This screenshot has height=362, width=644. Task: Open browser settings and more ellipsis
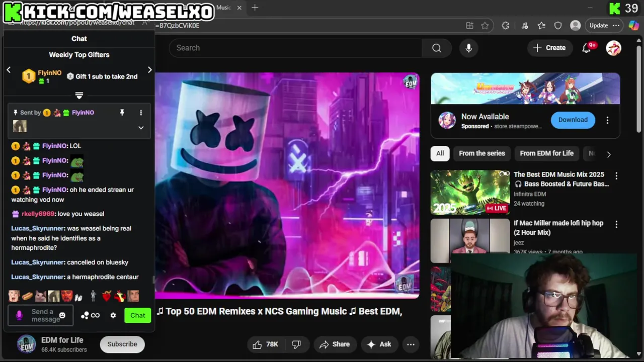(x=616, y=26)
